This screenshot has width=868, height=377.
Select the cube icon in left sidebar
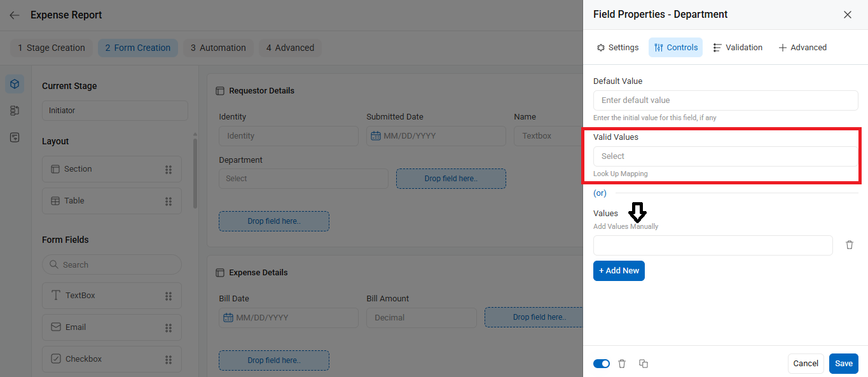[x=15, y=84]
